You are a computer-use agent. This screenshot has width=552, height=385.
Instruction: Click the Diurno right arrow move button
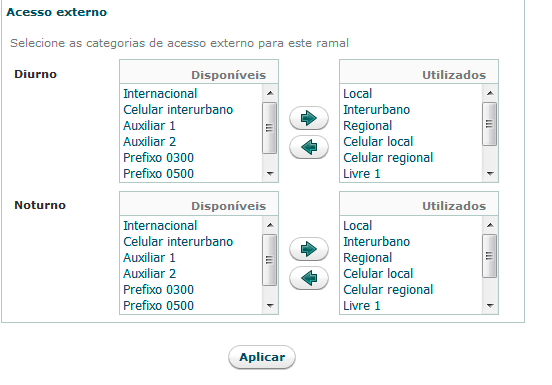coord(309,118)
